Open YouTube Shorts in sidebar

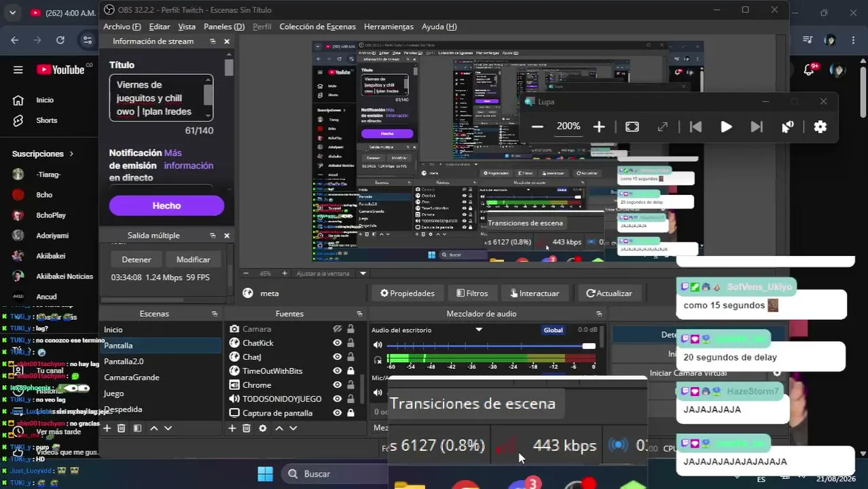[46, 120]
